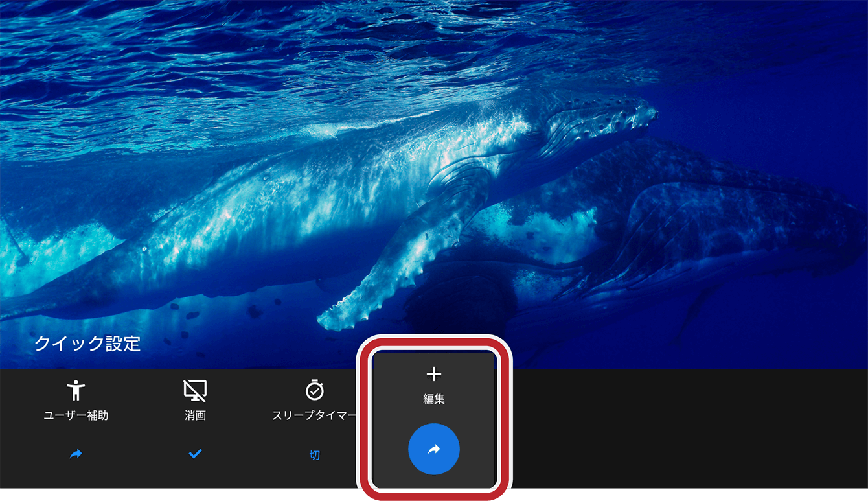868x501 pixels.
Task: Toggle the blue checkmark under 消画
Action: [x=195, y=454]
